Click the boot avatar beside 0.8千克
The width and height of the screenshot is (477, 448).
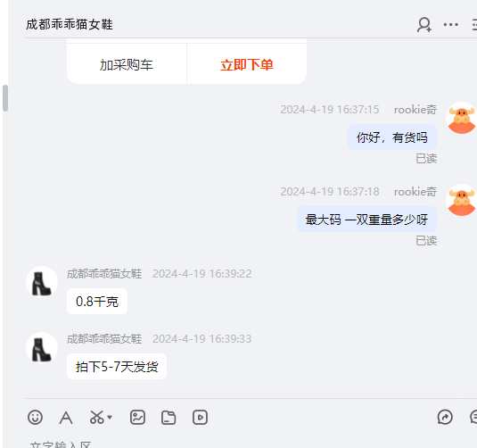42,282
